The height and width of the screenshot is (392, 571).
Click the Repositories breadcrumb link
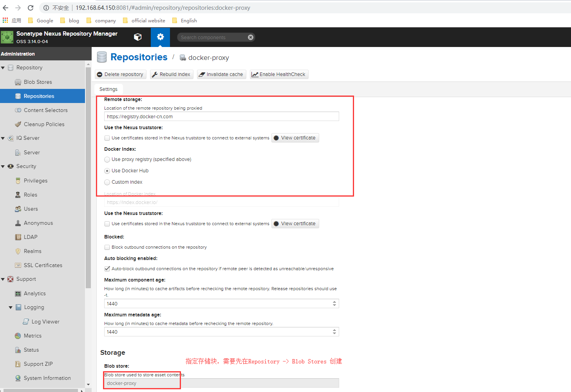coord(139,57)
